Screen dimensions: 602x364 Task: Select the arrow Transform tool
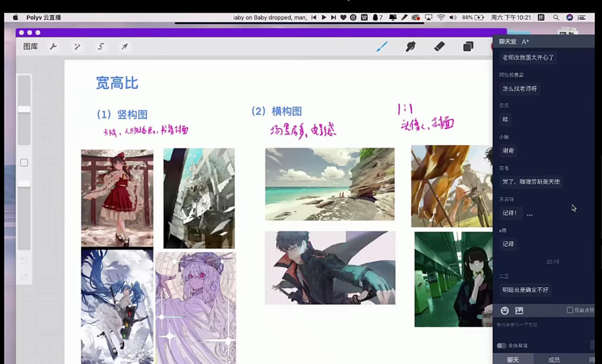click(x=125, y=46)
